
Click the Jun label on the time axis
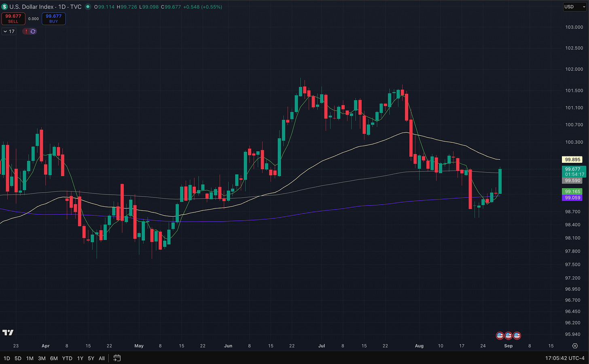click(228, 346)
